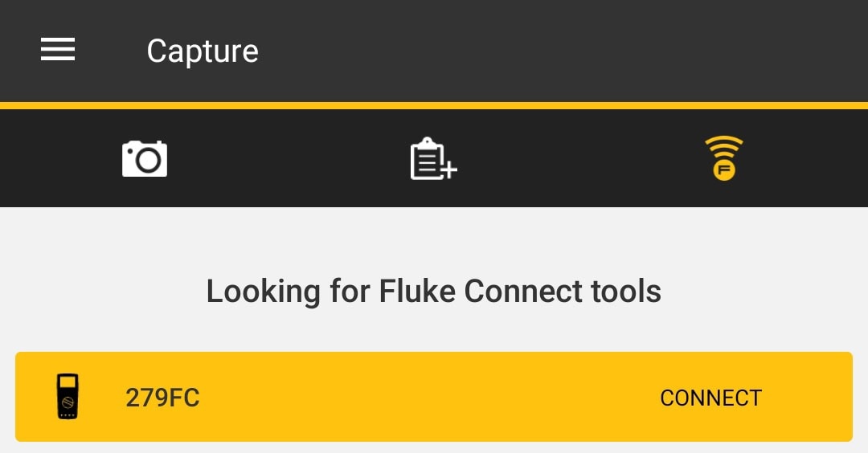Tap the plus sign on clipboard icon
Image resolution: width=868 pixels, height=453 pixels.
click(449, 169)
